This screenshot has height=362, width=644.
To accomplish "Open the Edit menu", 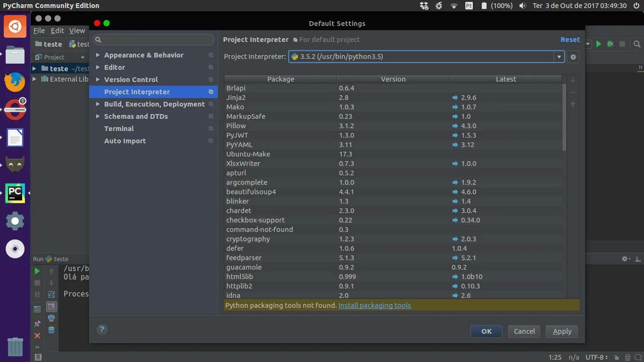I will (58, 31).
